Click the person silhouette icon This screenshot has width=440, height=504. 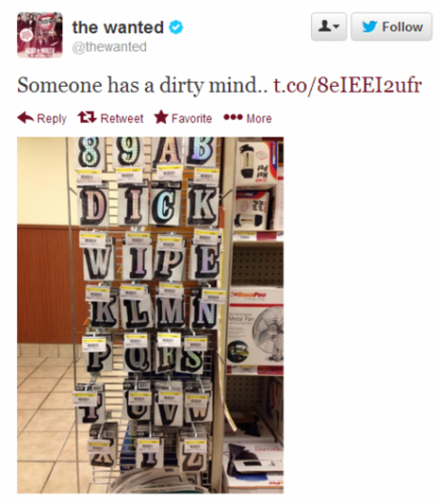point(325,26)
